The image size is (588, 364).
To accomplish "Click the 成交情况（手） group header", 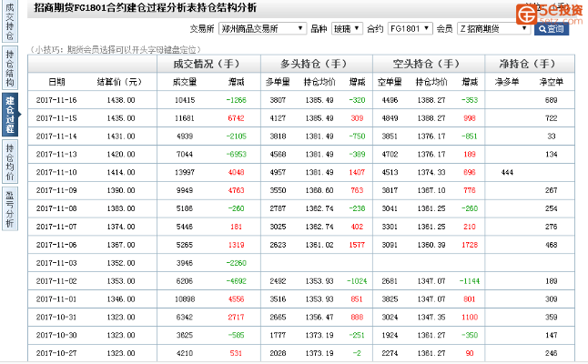I will pyautogui.click(x=208, y=64).
